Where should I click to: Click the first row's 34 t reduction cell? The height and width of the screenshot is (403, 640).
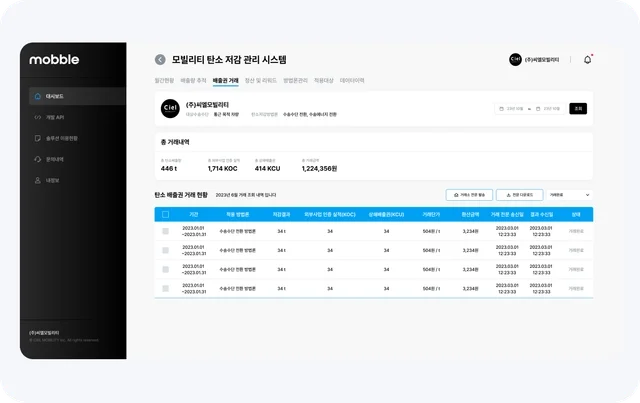281,231
